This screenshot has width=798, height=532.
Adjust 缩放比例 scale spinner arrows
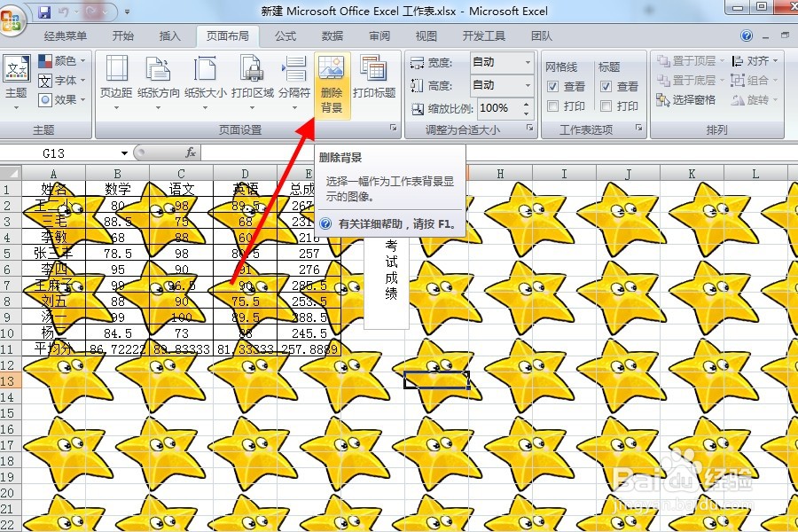click(526, 108)
